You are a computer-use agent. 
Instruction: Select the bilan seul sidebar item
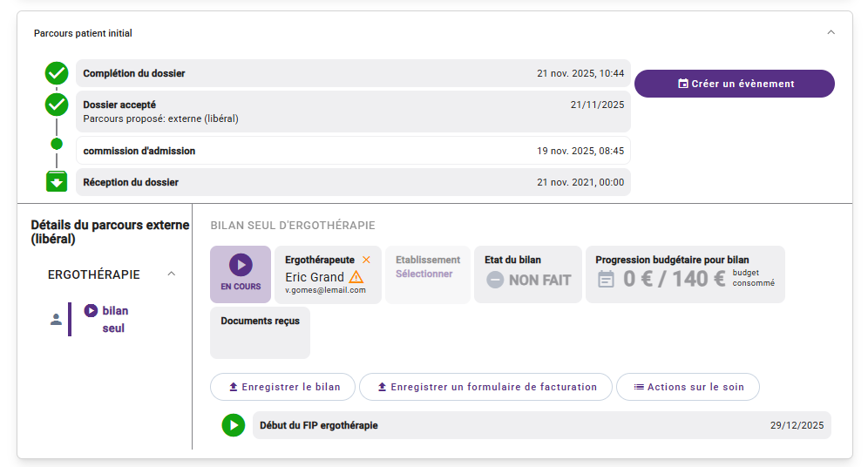[x=113, y=319]
